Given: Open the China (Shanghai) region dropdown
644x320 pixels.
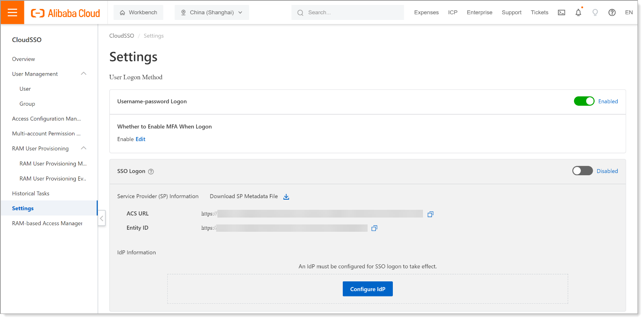Looking at the screenshot, I should coord(212,13).
